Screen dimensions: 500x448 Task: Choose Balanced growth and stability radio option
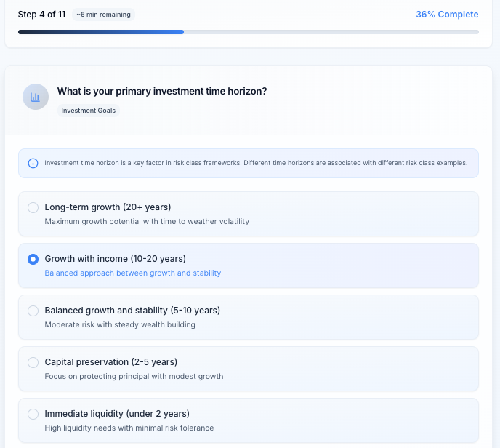(33, 311)
